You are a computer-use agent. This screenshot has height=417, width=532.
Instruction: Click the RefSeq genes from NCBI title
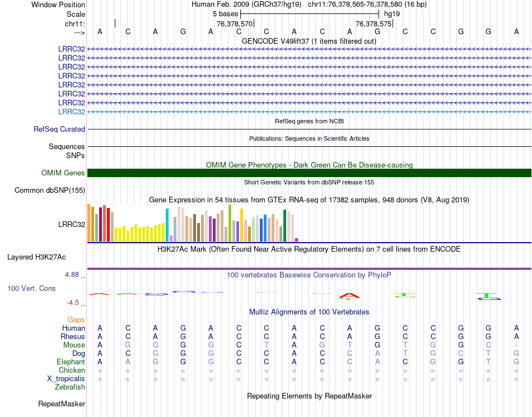pyautogui.click(x=309, y=121)
